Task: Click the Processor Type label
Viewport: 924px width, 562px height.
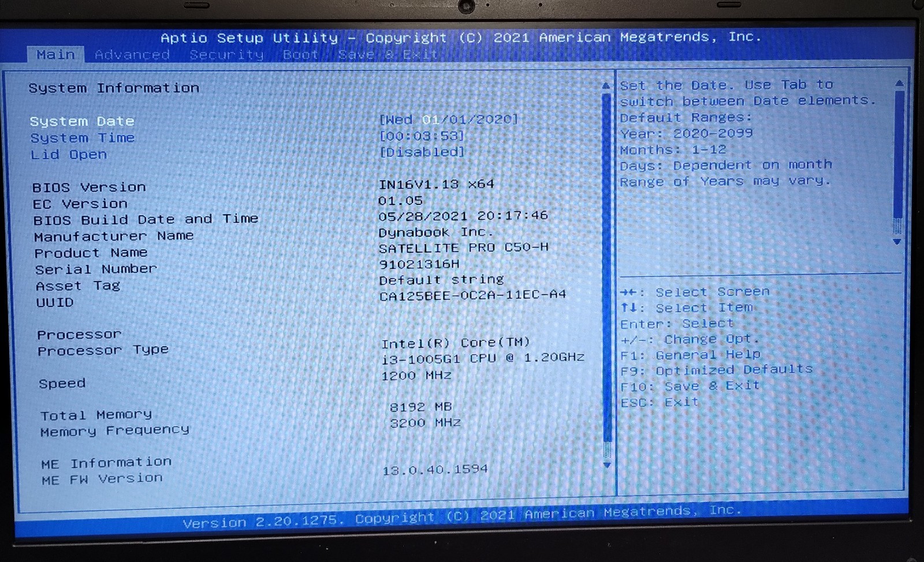Action: tap(103, 350)
